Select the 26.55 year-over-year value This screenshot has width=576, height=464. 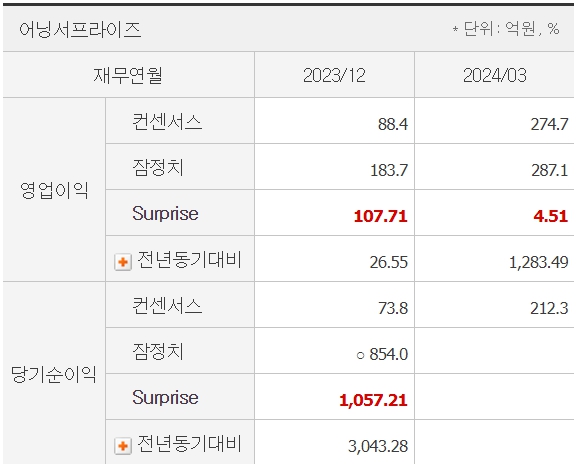(x=389, y=262)
